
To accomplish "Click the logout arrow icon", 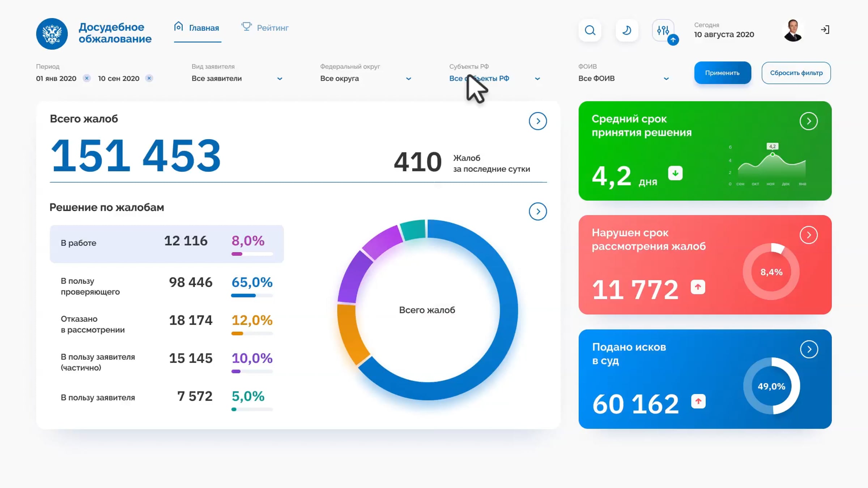I will (825, 30).
